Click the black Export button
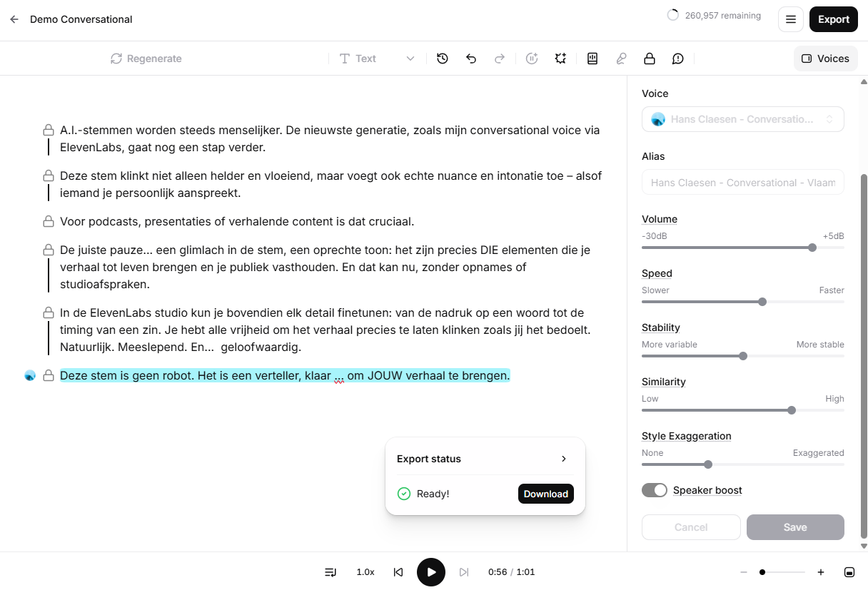The width and height of the screenshot is (868, 590). point(833,19)
